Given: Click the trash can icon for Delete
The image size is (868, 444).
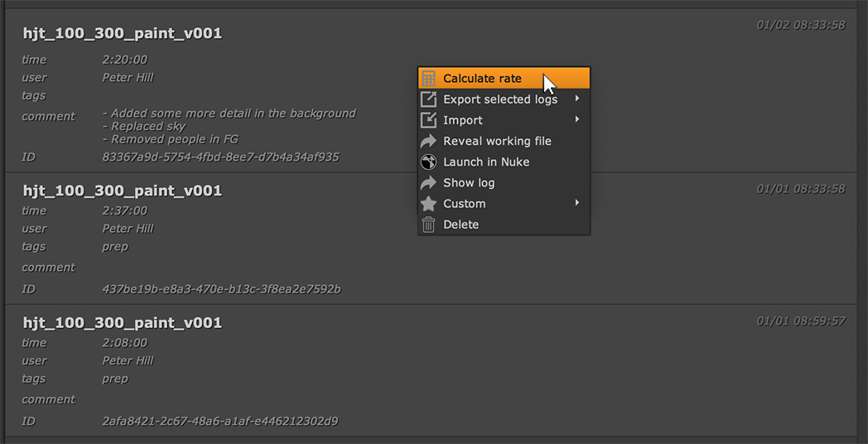Looking at the screenshot, I should click(428, 224).
